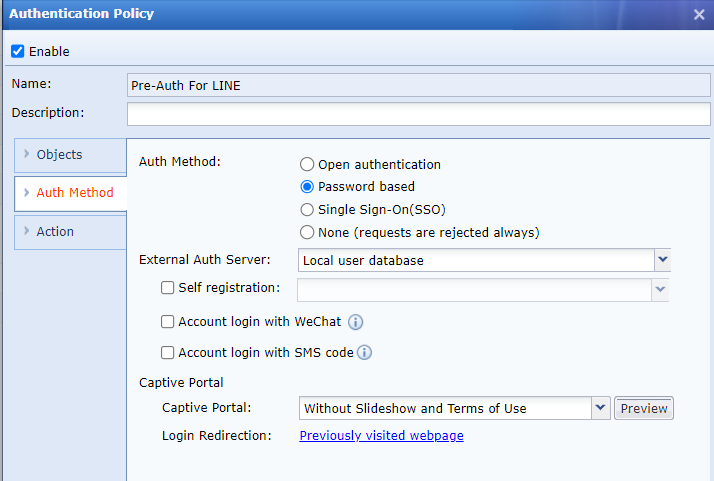714x481 pixels.
Task: Click the Login Redirection label
Action: point(217,436)
